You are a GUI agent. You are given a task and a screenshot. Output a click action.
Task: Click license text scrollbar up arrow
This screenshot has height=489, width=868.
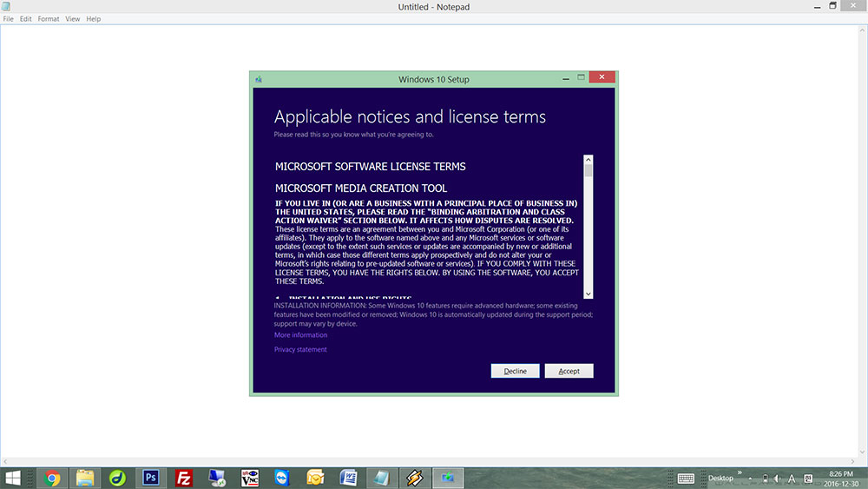(589, 160)
